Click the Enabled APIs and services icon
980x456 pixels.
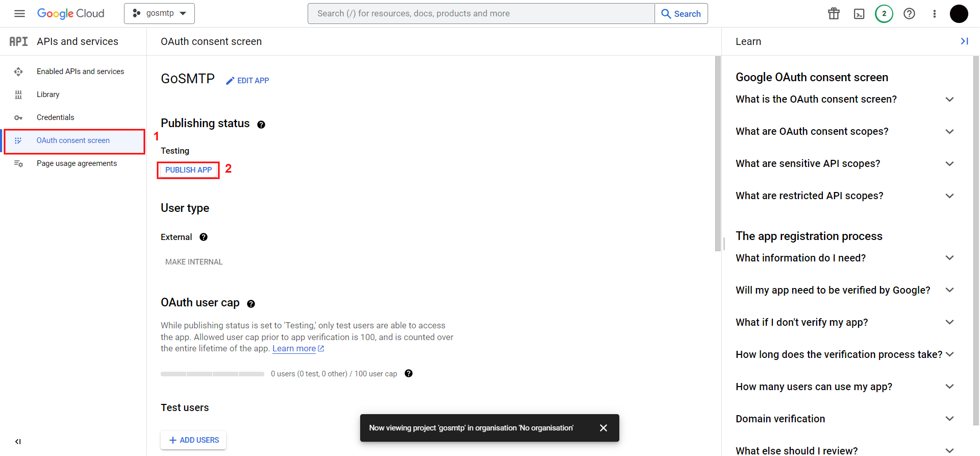coord(18,71)
